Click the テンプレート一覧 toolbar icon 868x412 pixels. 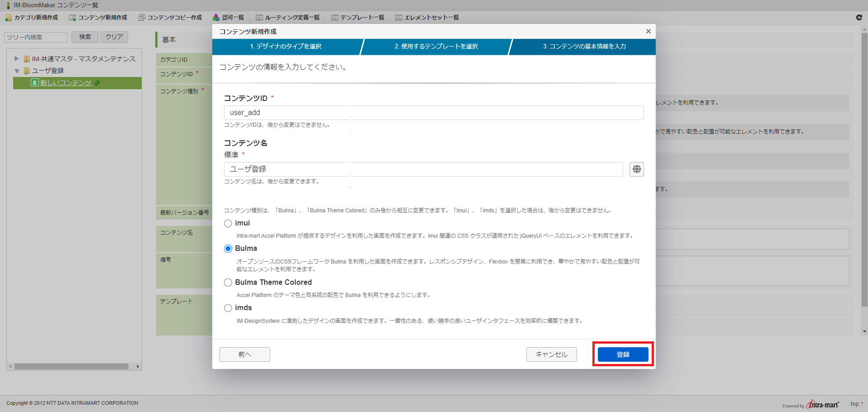tap(335, 18)
